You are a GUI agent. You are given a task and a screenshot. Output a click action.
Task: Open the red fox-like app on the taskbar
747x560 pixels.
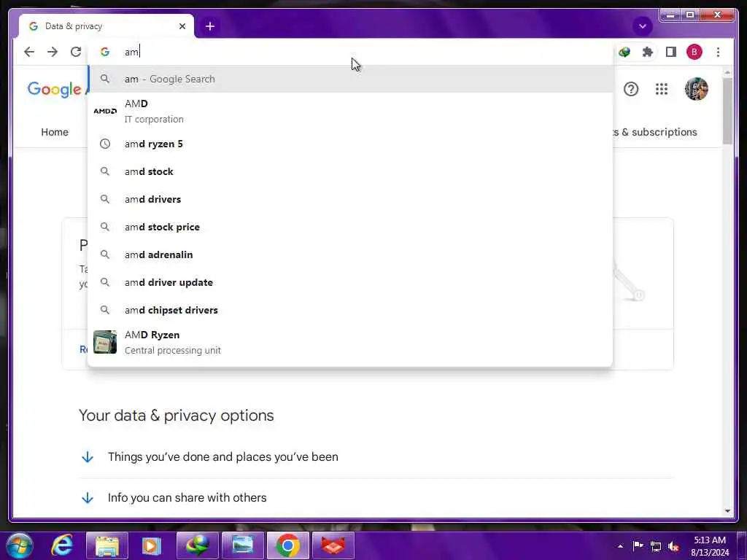pyautogui.click(x=333, y=545)
